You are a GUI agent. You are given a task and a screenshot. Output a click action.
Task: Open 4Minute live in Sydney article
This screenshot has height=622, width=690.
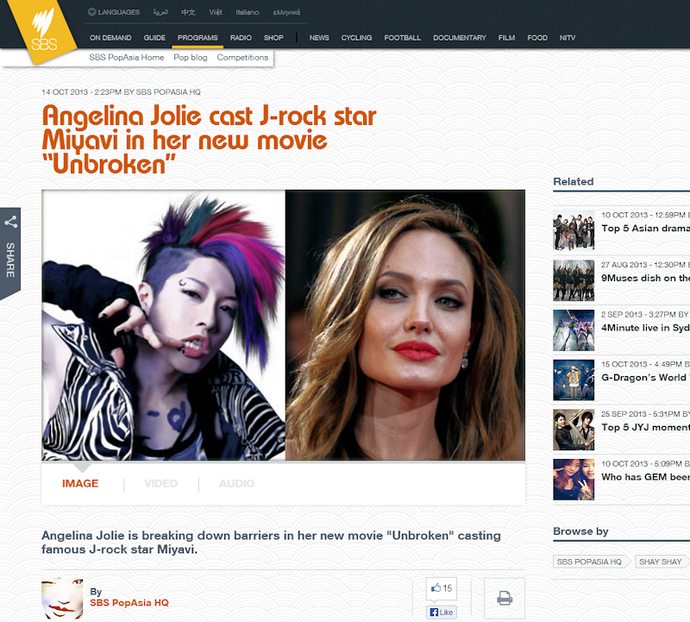pos(645,328)
